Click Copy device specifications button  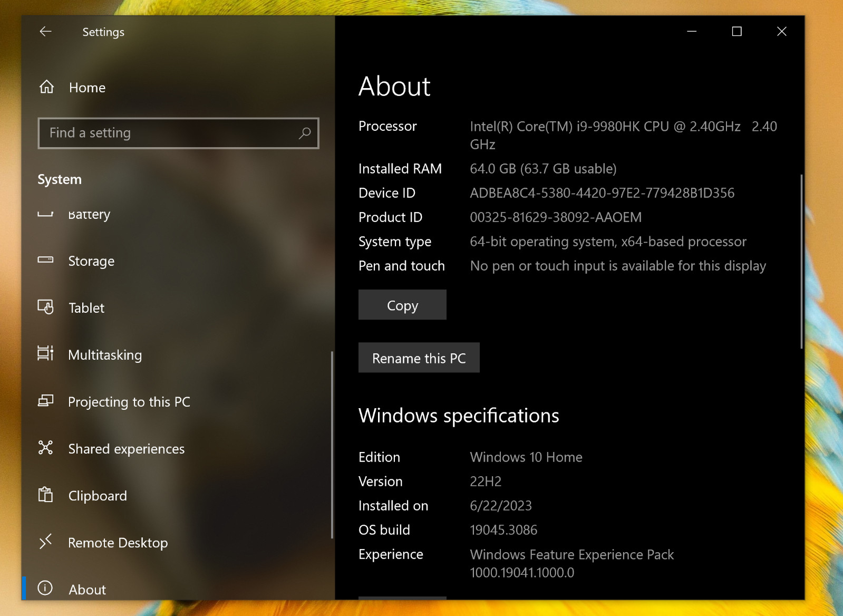tap(402, 305)
